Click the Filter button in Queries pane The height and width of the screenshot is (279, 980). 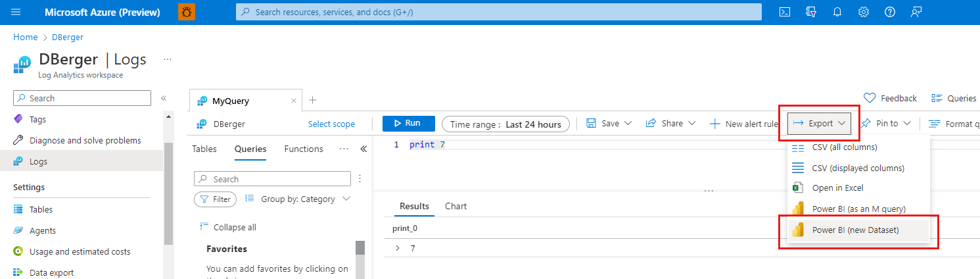[215, 199]
